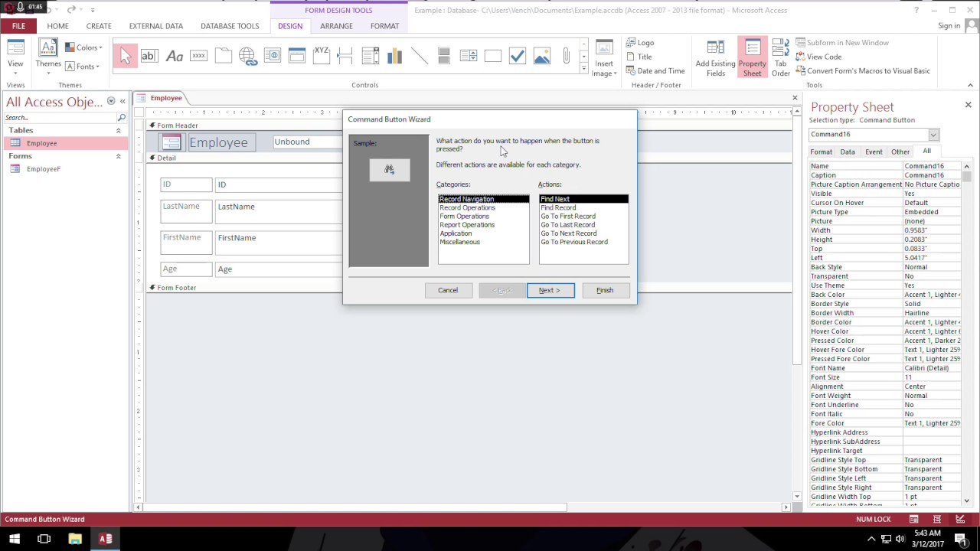Open the Data tab in Property Sheet
The height and width of the screenshot is (551, 980).
(848, 152)
